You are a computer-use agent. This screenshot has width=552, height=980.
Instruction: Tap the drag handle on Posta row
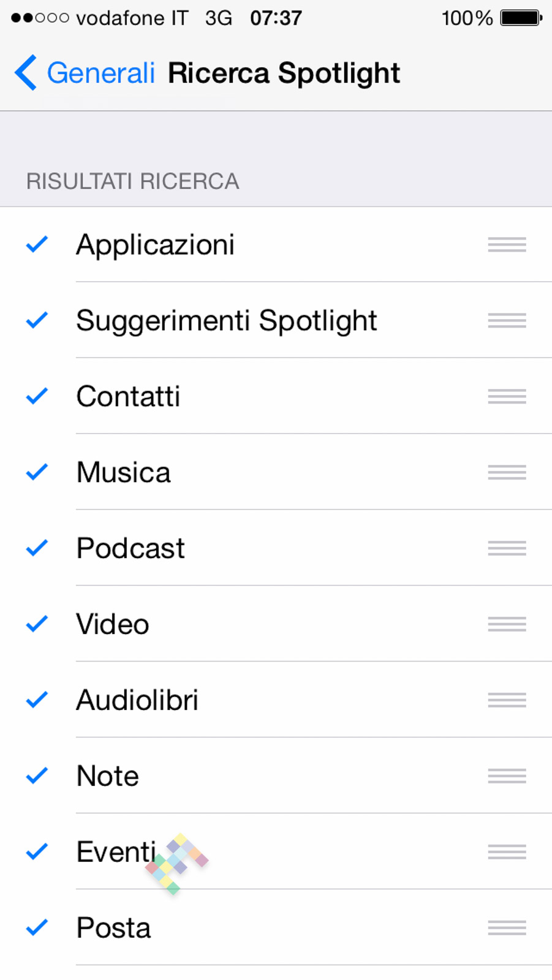[x=507, y=928]
